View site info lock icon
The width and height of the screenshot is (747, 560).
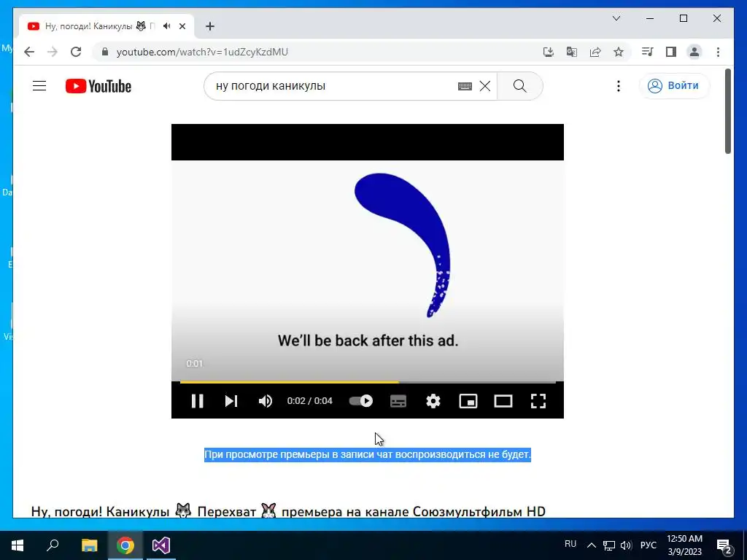(x=105, y=52)
